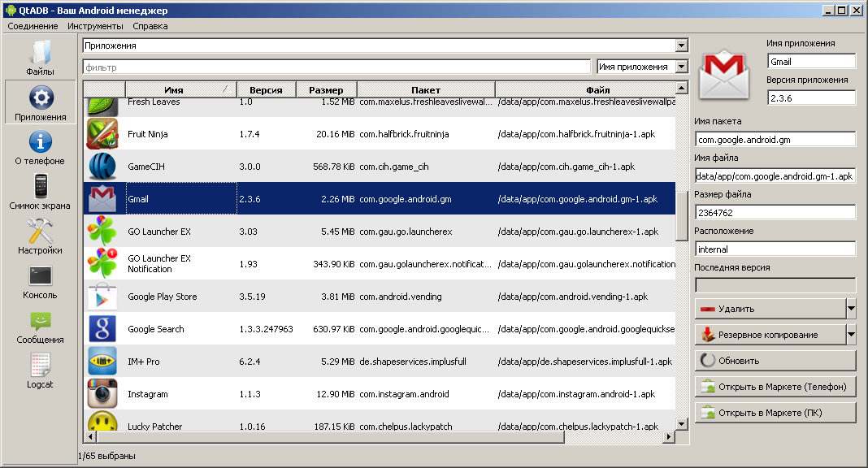Click package name com.halfbrick.fruitninja
This screenshot has height=468, width=868.
(x=404, y=134)
